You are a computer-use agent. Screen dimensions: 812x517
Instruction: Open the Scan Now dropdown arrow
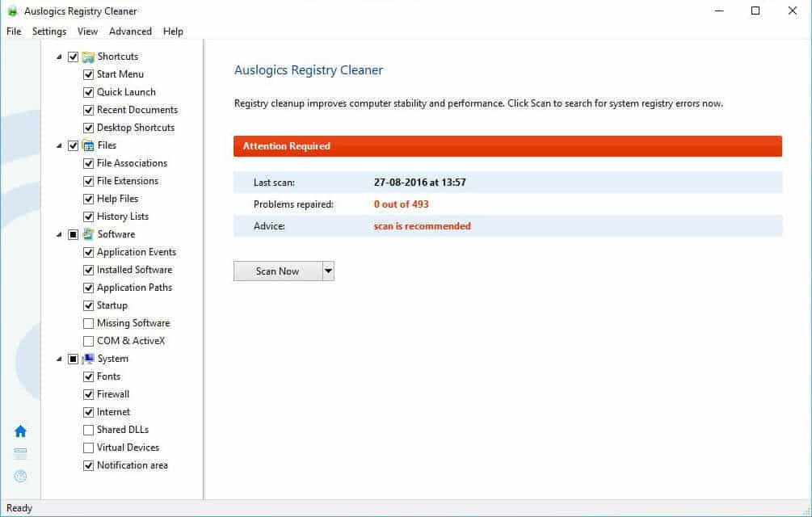tap(326, 271)
